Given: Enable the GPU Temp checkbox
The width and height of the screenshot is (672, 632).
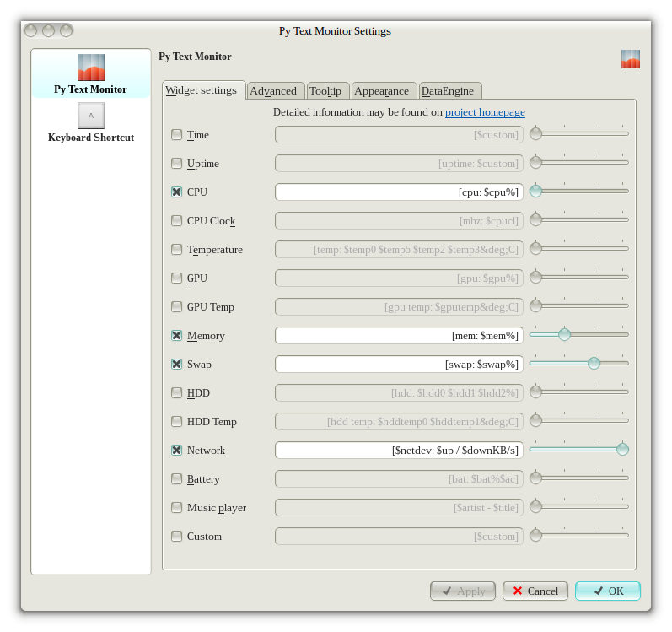Looking at the screenshot, I should (x=176, y=307).
